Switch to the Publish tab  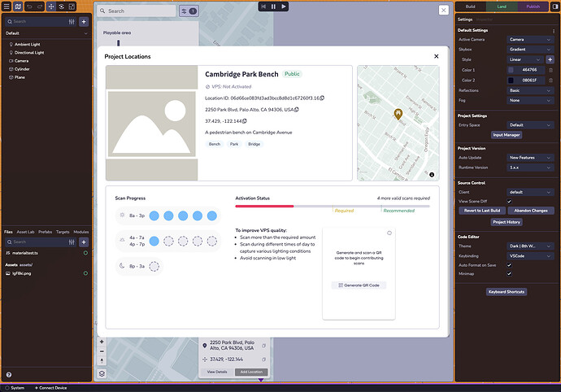tap(533, 7)
